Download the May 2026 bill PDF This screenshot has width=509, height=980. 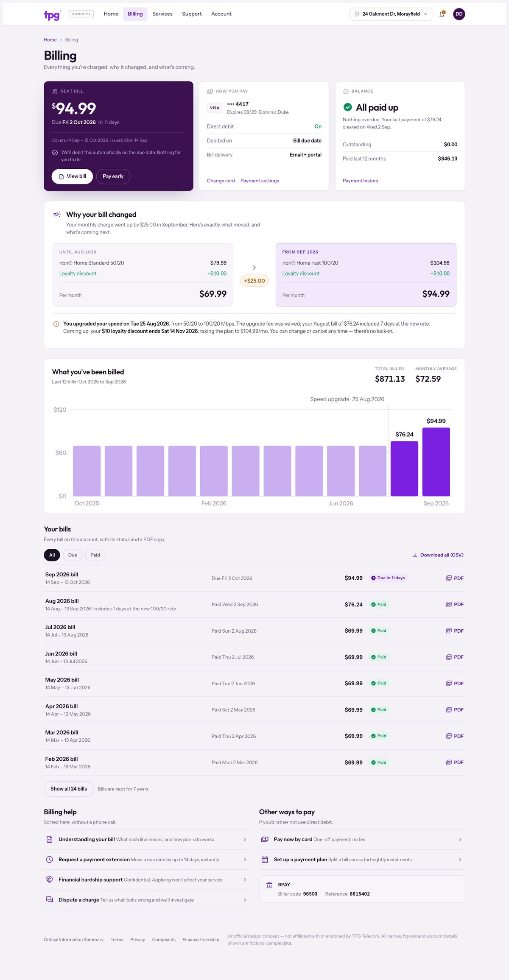455,684
